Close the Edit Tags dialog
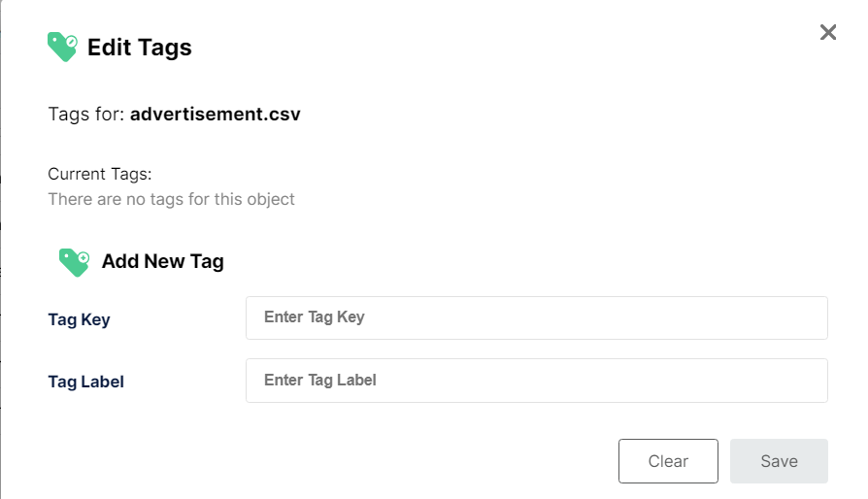Viewport: 868px width, 499px height. coord(828,32)
